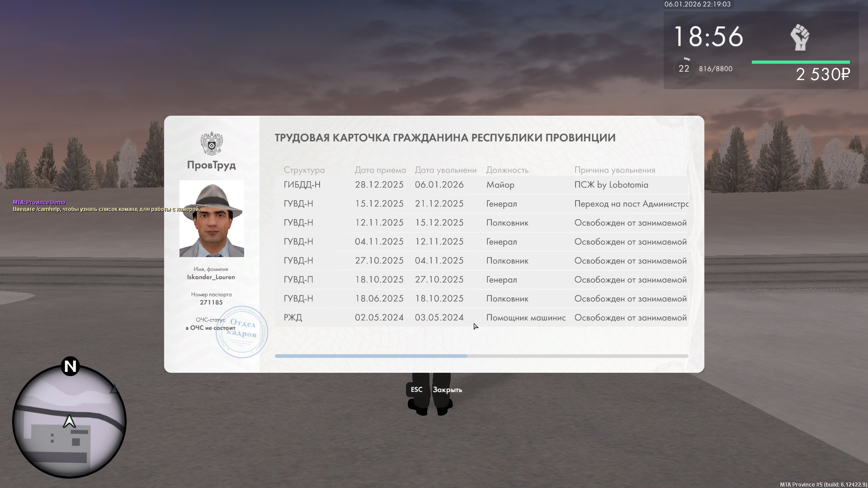Click the Iskander_Lauren portrait photo

pos(212,219)
